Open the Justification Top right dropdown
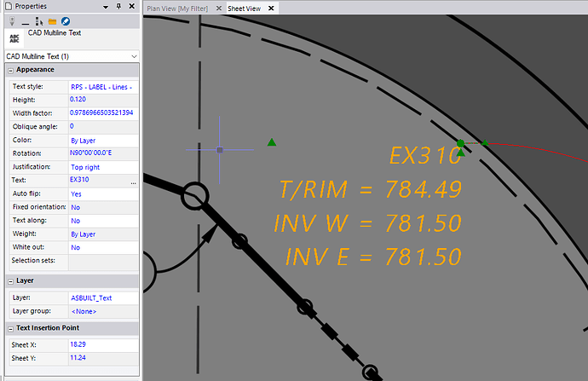This screenshot has height=381, width=588. [x=103, y=167]
